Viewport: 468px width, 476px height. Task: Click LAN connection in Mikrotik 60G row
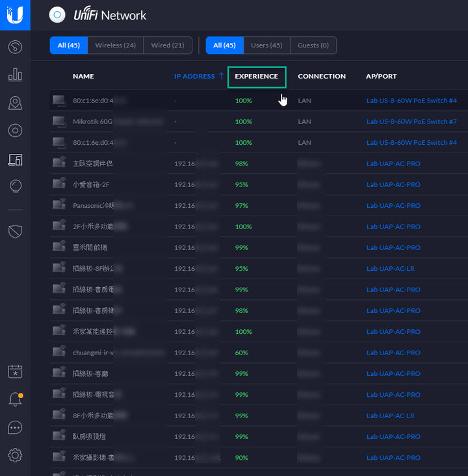coord(304,121)
